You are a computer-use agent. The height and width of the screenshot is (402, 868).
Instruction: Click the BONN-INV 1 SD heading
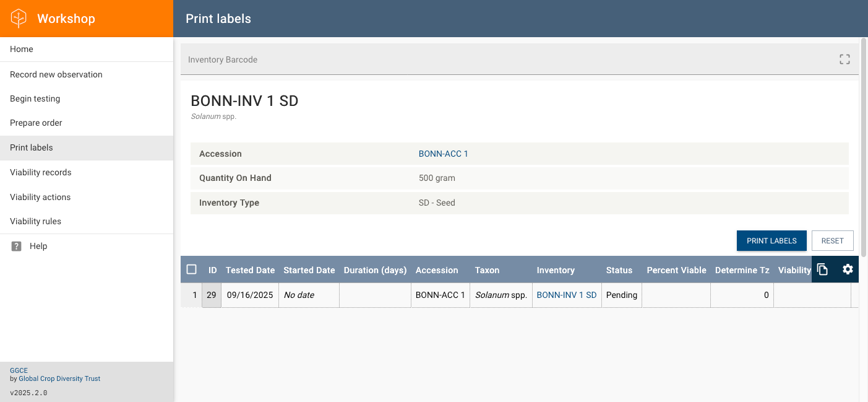(244, 101)
